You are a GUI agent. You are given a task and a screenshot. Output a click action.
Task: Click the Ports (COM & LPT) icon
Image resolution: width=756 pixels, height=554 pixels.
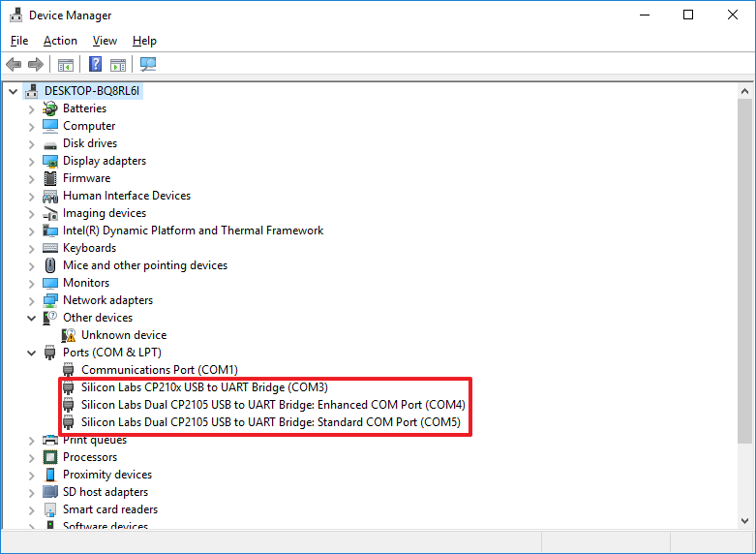(50, 353)
